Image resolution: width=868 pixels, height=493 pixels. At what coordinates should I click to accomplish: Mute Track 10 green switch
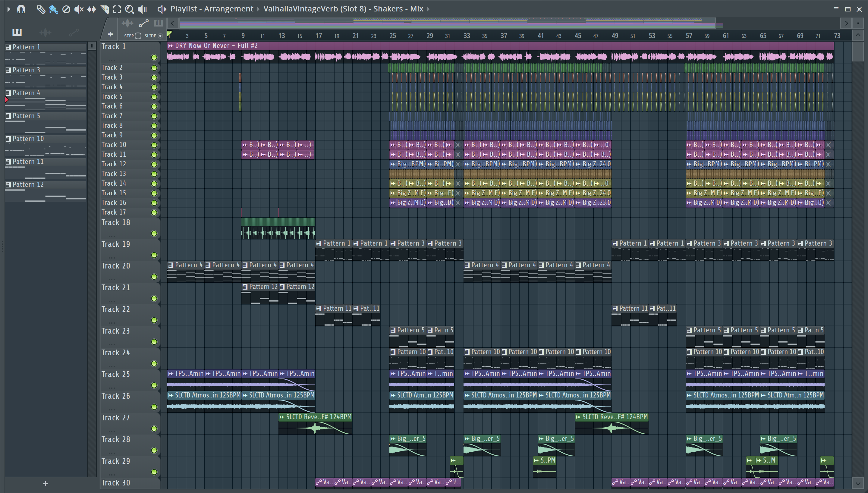click(154, 145)
